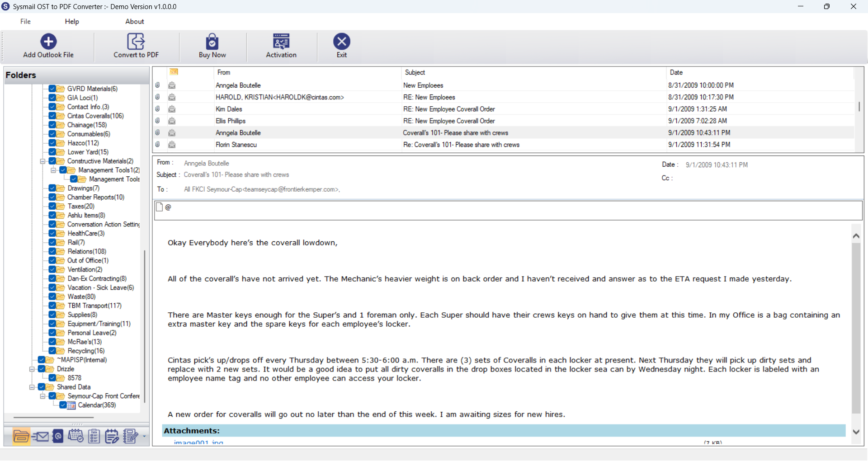This screenshot has height=461, width=868.
Task: Click attachment paperclip for Kim Dales email
Action: (157, 109)
